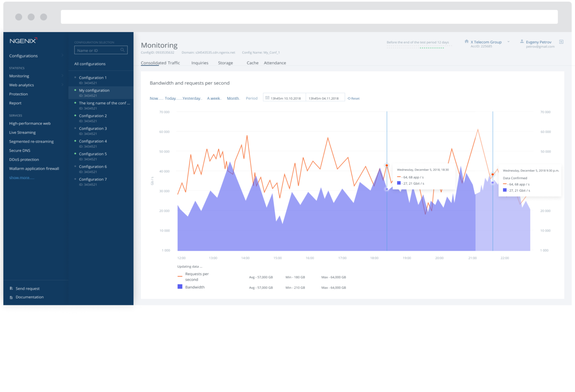Select All configurations
Viewport: 575px width, 392px height.
[x=90, y=64]
